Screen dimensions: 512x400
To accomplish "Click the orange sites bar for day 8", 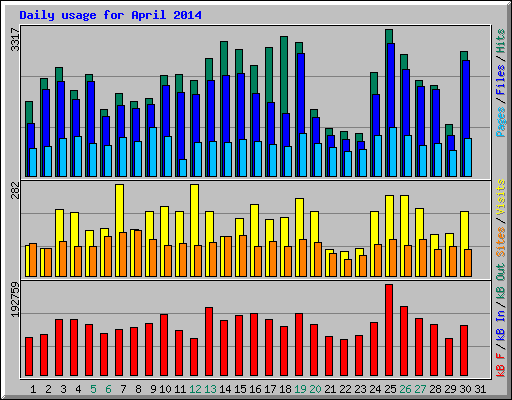I will (138, 253).
